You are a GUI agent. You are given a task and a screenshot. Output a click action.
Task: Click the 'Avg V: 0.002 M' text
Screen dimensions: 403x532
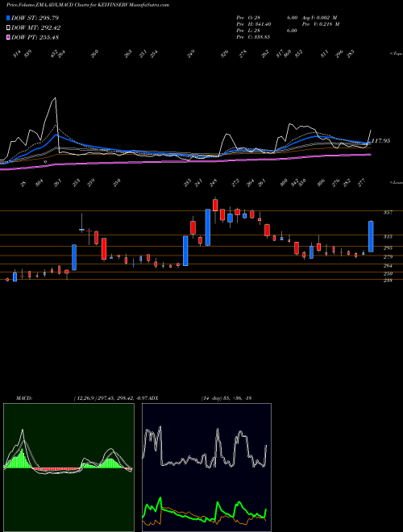[x=319, y=17]
